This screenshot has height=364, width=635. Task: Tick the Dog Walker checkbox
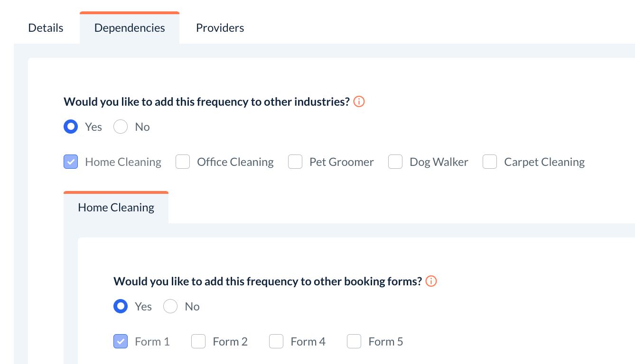[x=395, y=162]
